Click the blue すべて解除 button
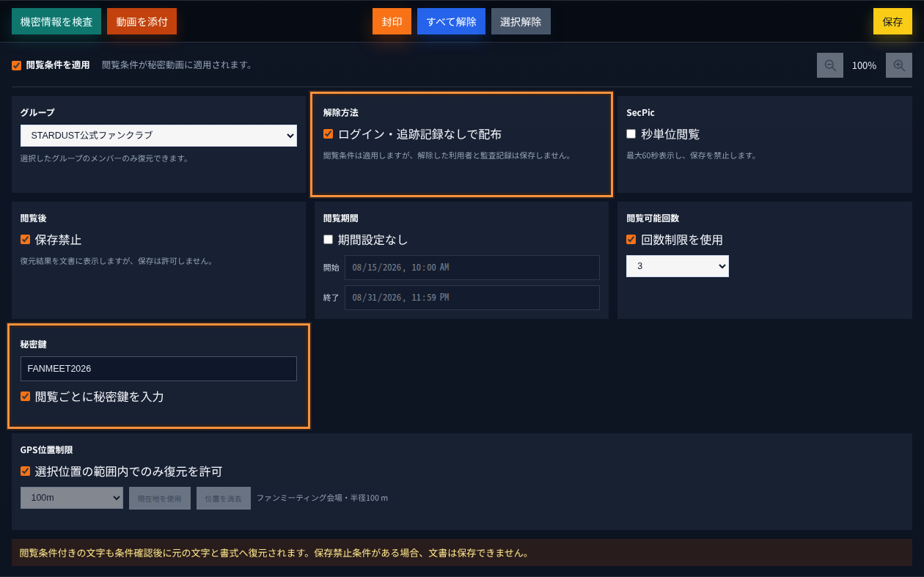The width and height of the screenshot is (924, 577). coord(451,22)
